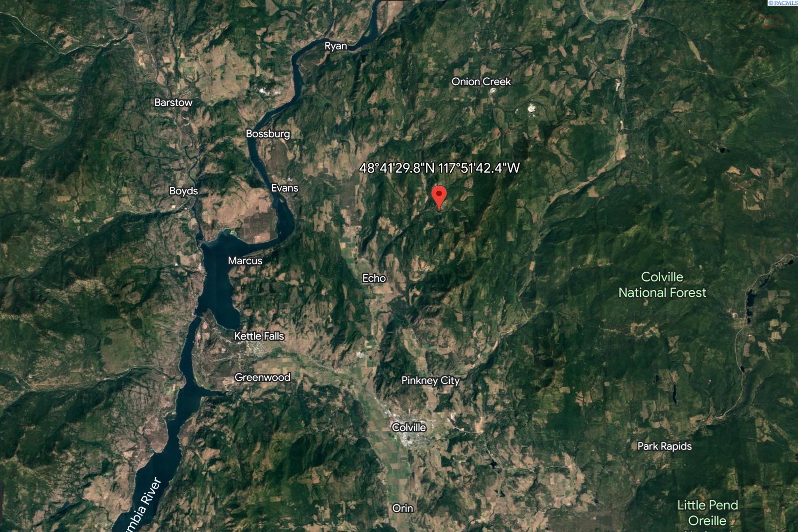Select the Colville National Forest label
The image size is (798, 532).
click(662, 285)
